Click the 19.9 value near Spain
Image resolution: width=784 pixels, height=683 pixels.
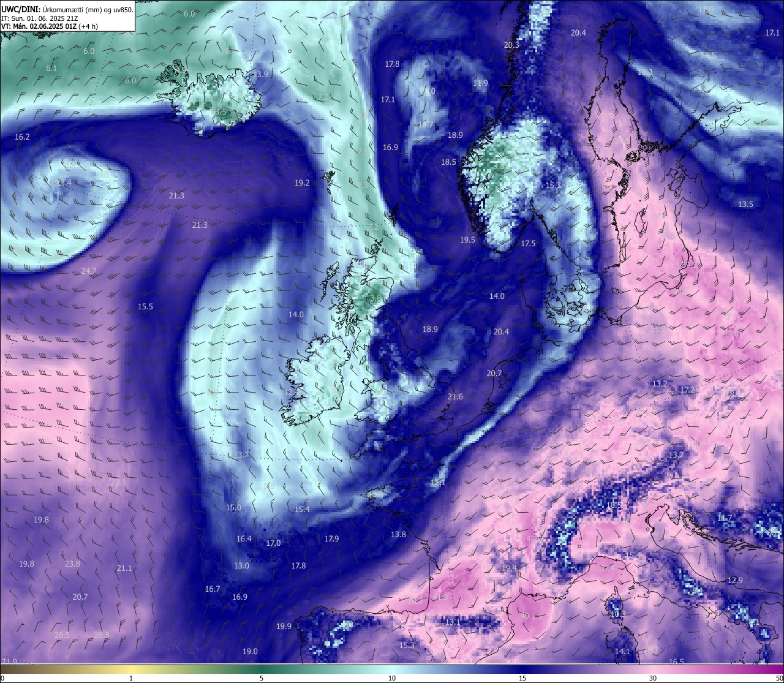click(x=284, y=626)
